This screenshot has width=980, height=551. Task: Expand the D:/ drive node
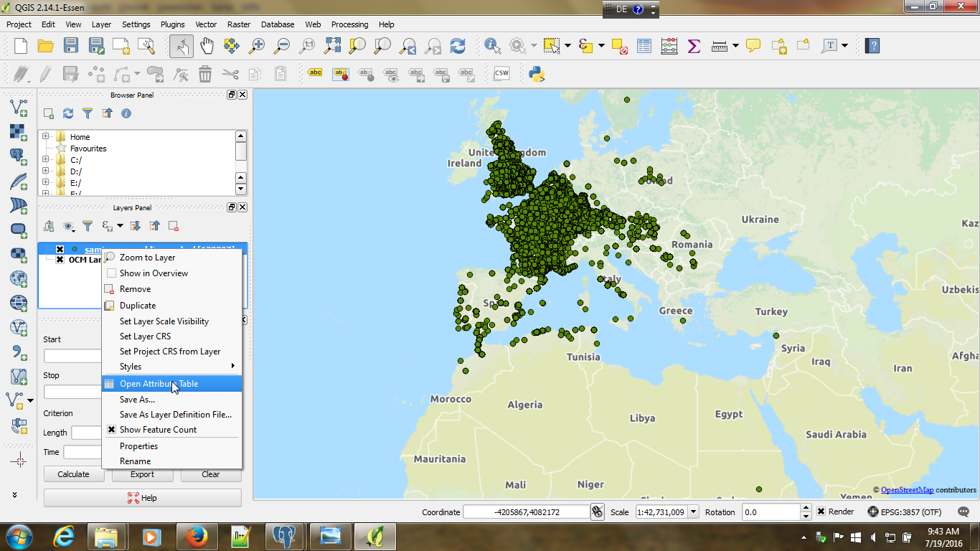pos(45,171)
